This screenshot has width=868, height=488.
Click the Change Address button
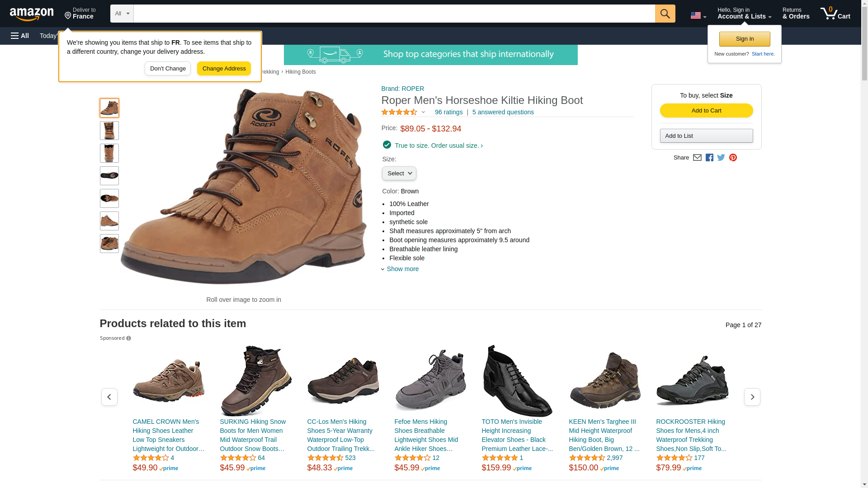point(224,69)
